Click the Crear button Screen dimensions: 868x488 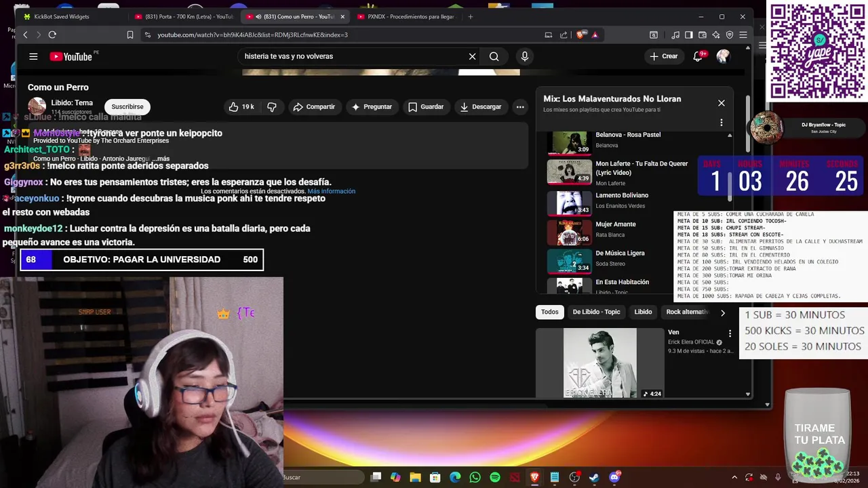point(663,56)
